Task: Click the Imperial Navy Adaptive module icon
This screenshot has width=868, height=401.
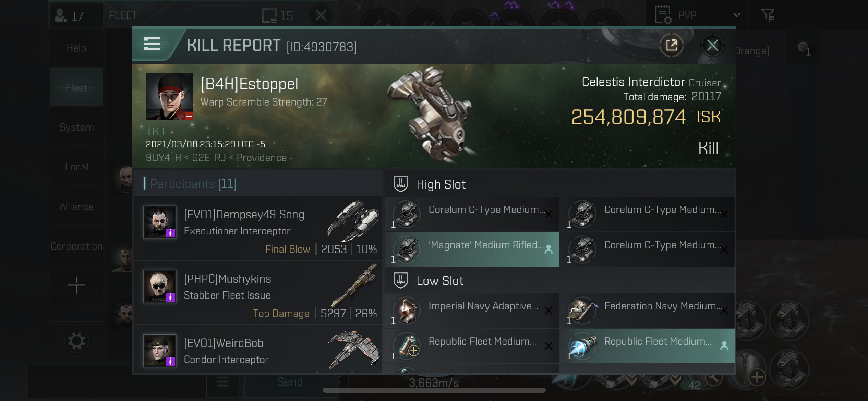Action: point(407,311)
